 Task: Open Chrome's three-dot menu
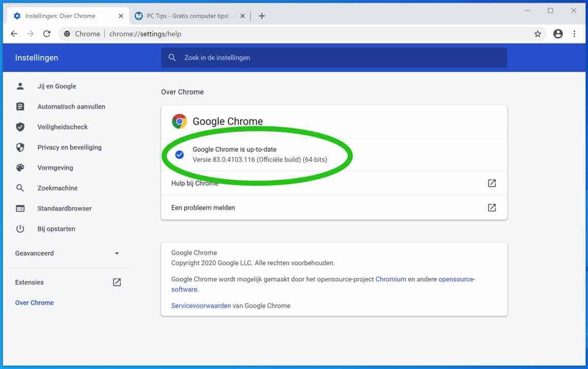click(574, 34)
